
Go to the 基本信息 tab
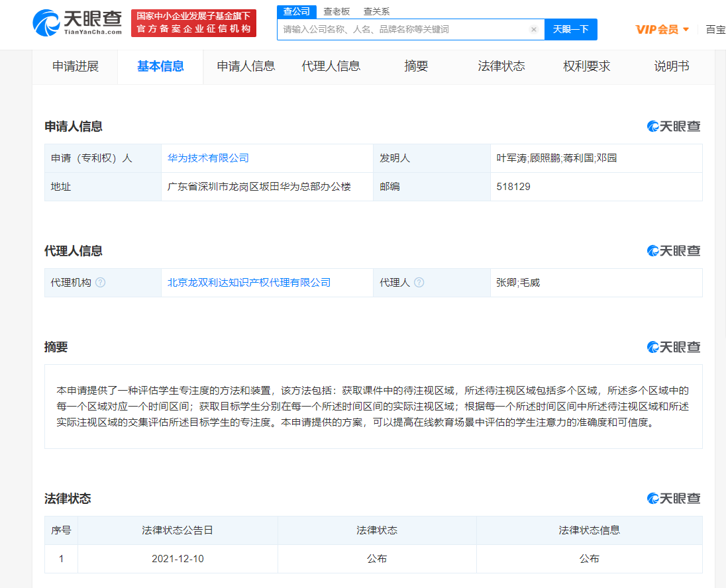click(160, 66)
